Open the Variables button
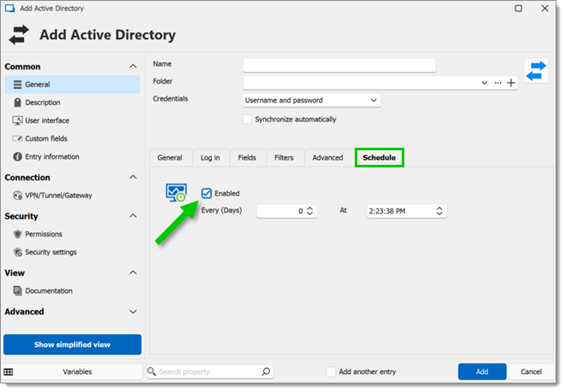This screenshot has height=392, width=565. click(x=73, y=372)
